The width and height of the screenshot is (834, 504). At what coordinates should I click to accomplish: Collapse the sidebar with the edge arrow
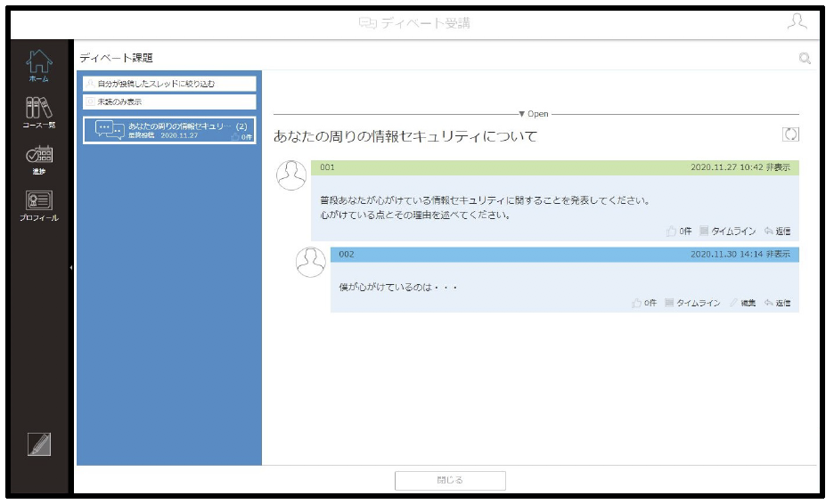[70, 267]
